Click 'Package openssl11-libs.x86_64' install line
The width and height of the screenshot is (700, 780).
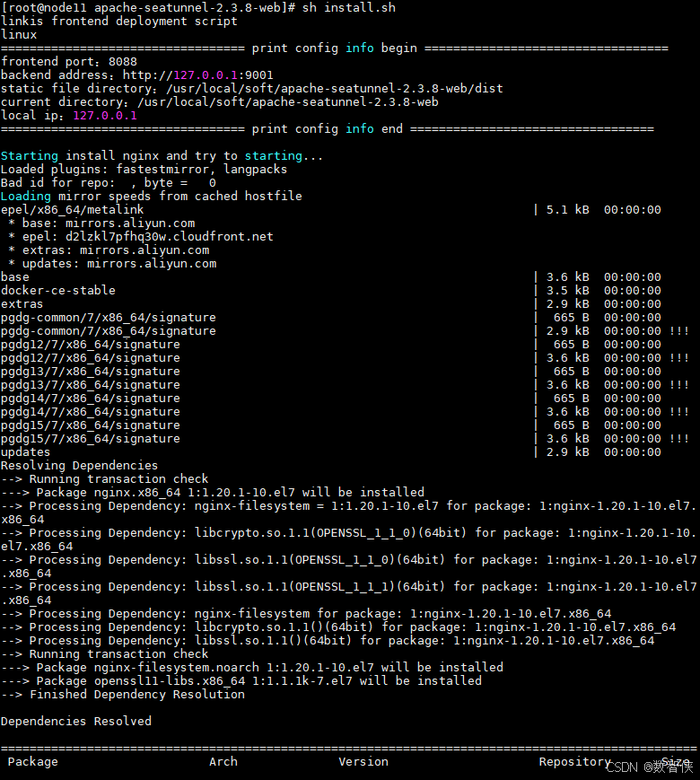pyautogui.click(x=241, y=680)
